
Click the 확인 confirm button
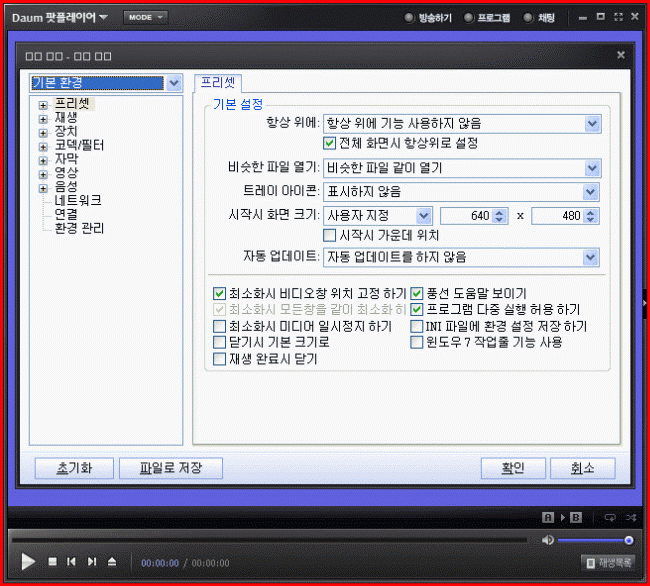tap(513, 468)
